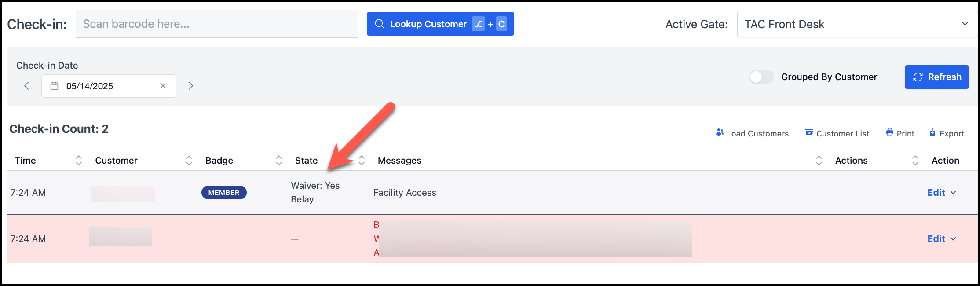Sort by Badge column arrows

279,160
